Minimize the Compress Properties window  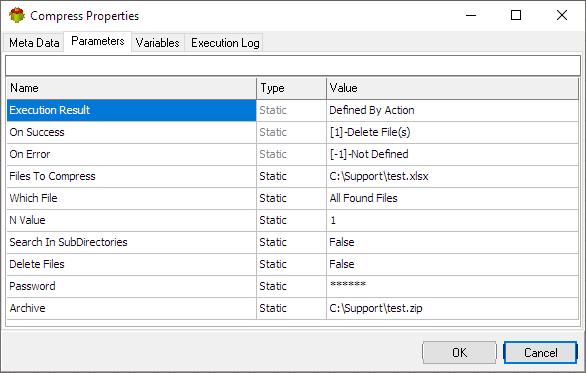[x=471, y=15]
